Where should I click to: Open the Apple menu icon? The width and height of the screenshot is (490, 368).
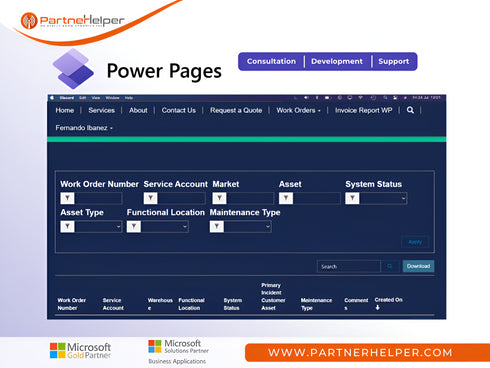click(52, 98)
